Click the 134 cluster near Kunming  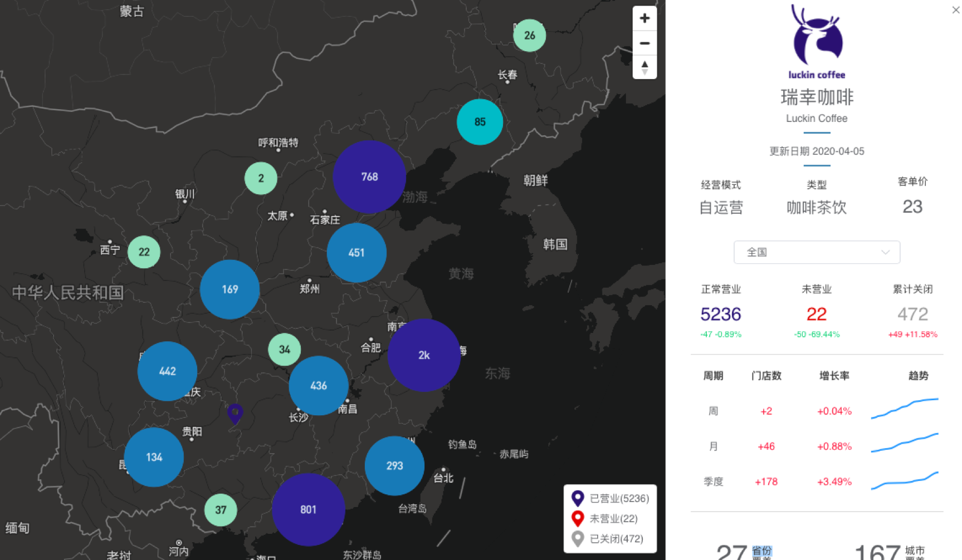coord(154,457)
